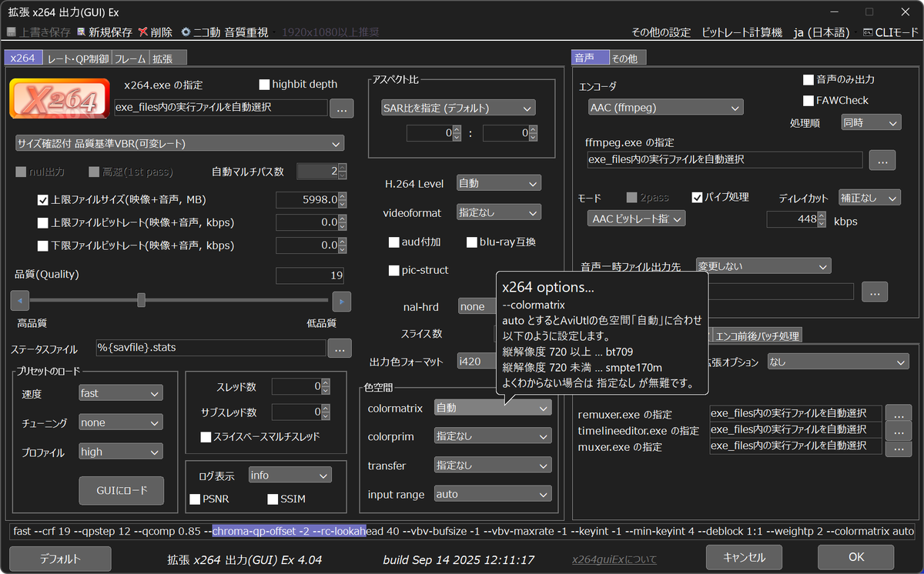Open the ニコ動 音質重視 preset gear
Image resolution: width=924 pixels, height=574 pixels.
pyautogui.click(x=186, y=32)
